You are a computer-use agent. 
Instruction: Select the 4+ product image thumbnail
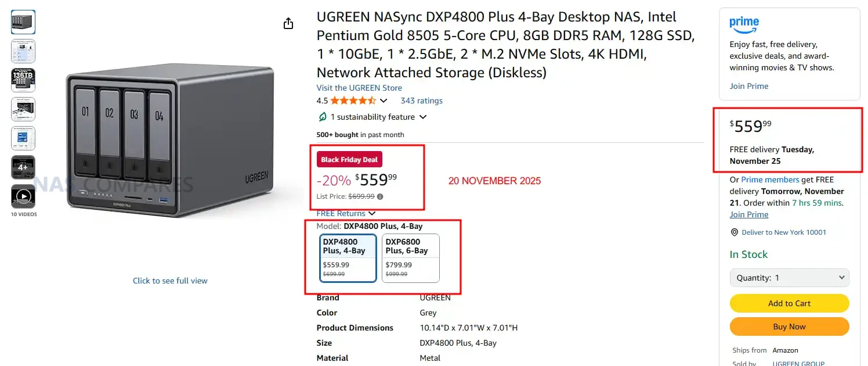23,167
